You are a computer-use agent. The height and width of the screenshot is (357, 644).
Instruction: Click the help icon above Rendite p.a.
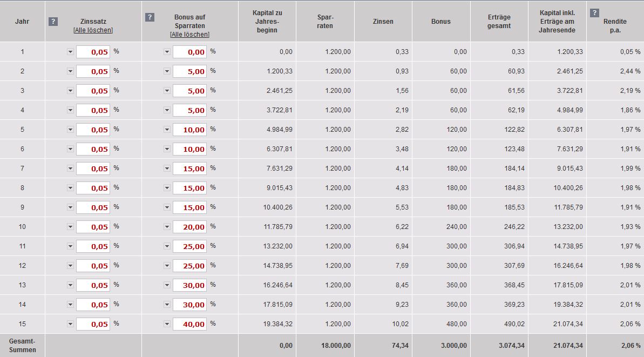[594, 13]
